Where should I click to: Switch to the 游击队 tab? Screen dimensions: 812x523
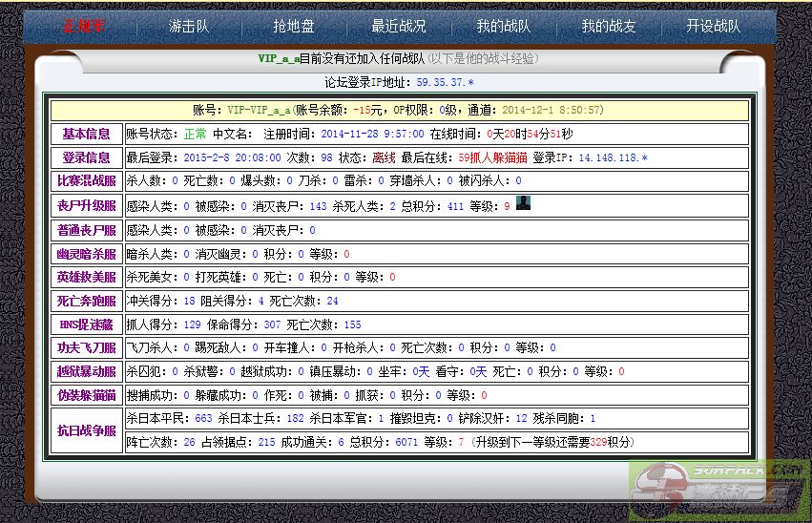(x=189, y=27)
